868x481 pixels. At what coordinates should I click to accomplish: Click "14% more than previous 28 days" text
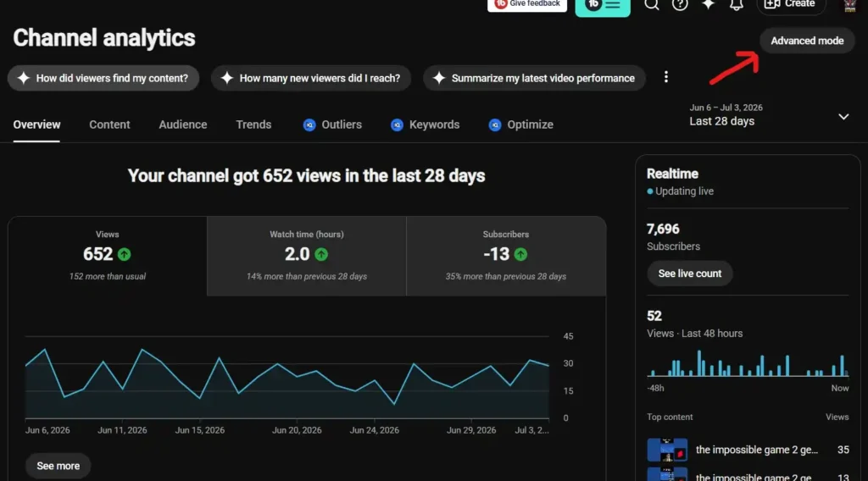click(x=307, y=276)
